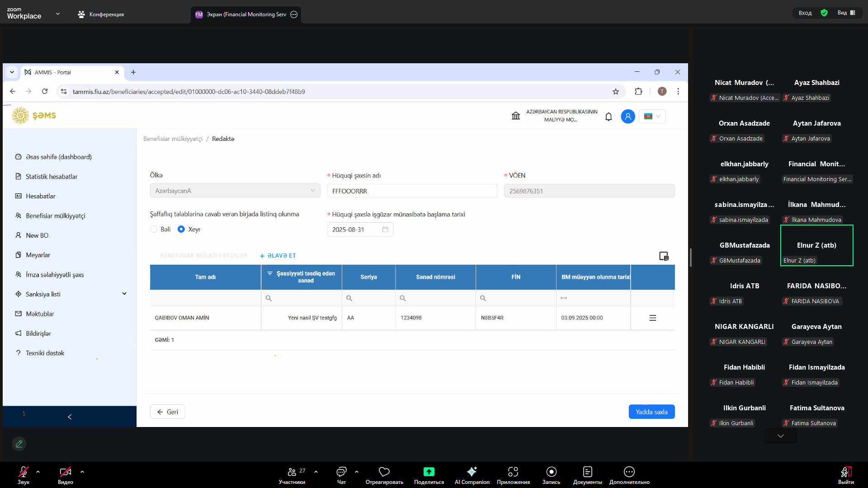Open the language flag dropdown
The image size is (868, 488).
[x=652, y=117]
